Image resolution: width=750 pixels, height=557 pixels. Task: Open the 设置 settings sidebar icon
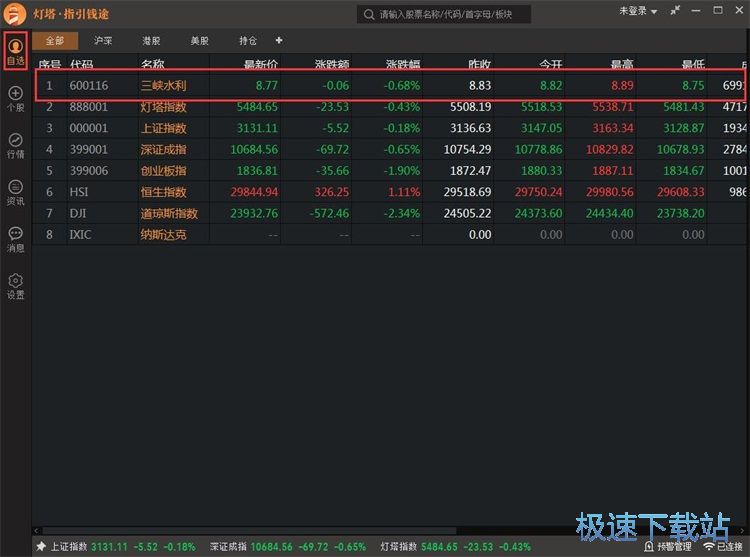click(x=15, y=286)
